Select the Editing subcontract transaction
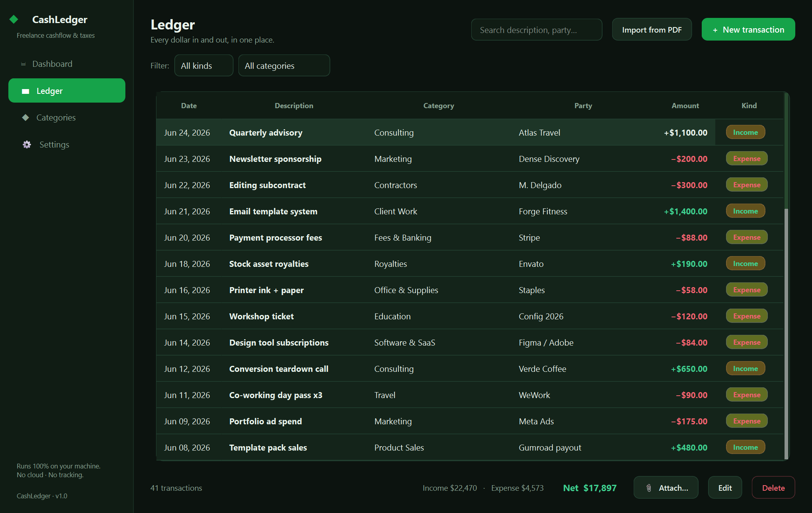This screenshot has width=812, height=513. [x=470, y=185]
